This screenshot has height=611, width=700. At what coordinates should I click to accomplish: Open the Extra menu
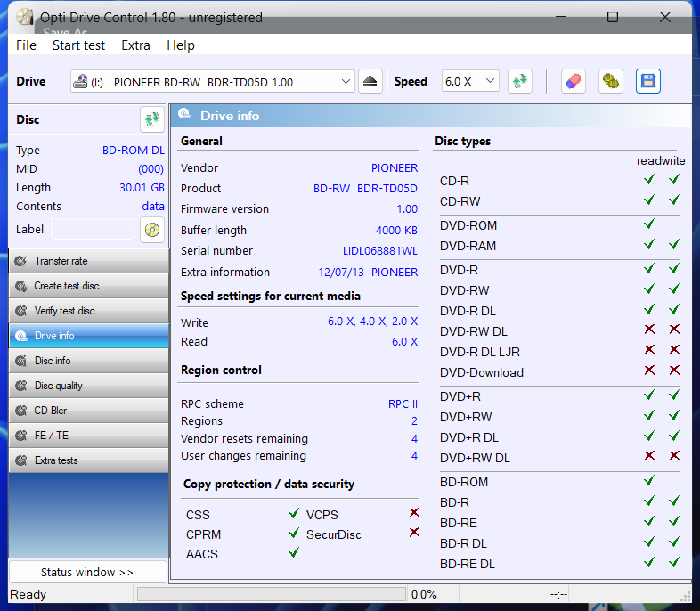[135, 45]
